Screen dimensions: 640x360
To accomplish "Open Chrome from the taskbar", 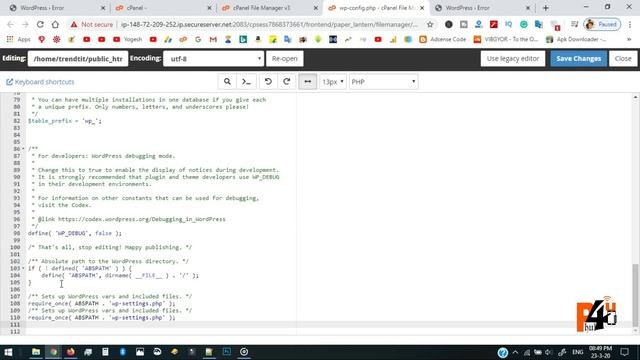I will click(53, 352).
